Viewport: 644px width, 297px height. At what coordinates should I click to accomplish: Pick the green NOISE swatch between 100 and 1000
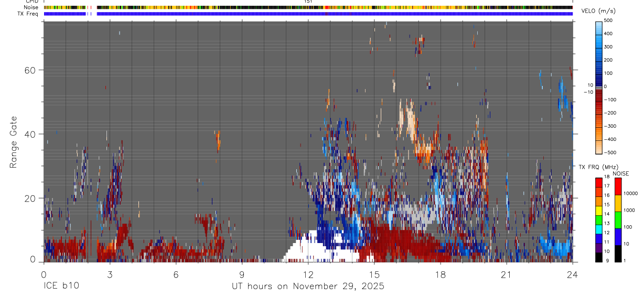[618, 219]
